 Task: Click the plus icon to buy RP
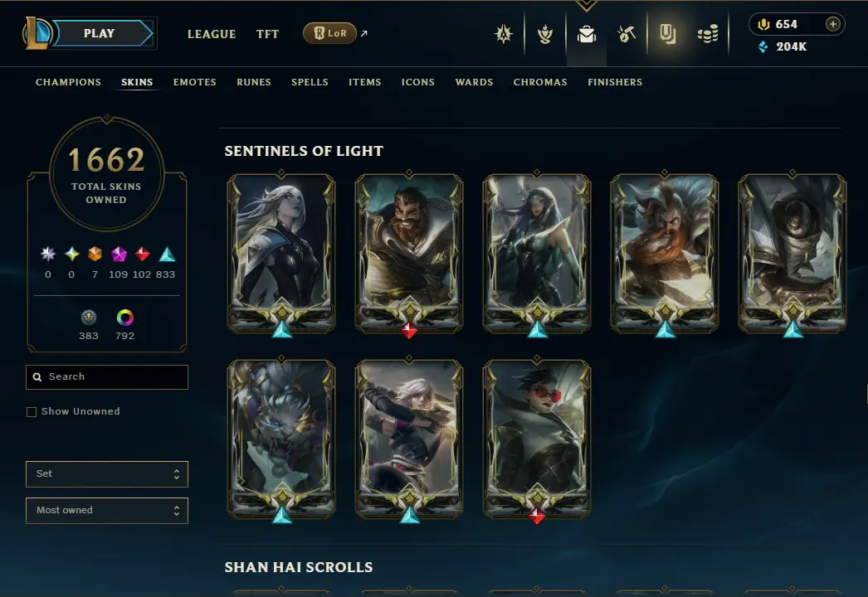coord(832,24)
